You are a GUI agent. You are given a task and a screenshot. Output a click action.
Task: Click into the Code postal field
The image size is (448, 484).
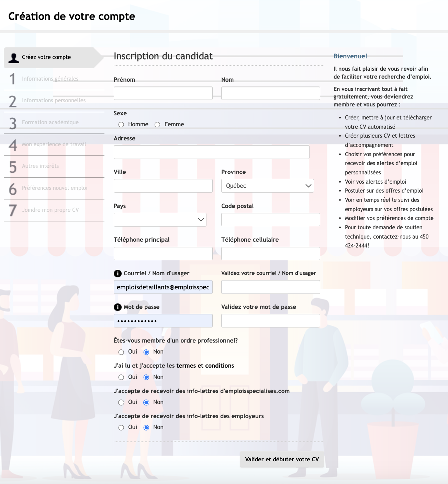[271, 220]
